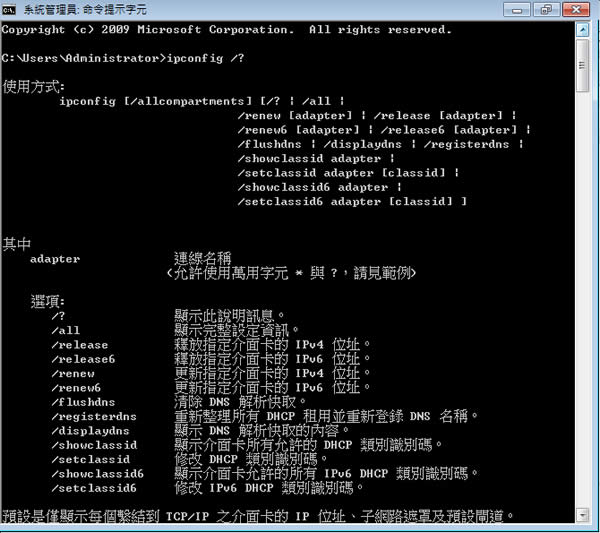Click the title text 系統管理員: 命令提示字元
The height and width of the screenshot is (533, 600).
tap(85, 10)
